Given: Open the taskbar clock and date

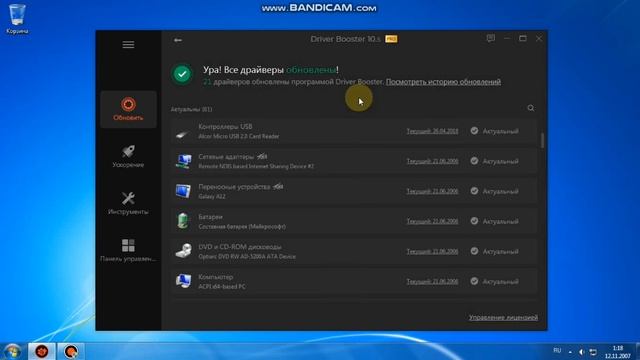Looking at the screenshot, I should [x=618, y=352].
